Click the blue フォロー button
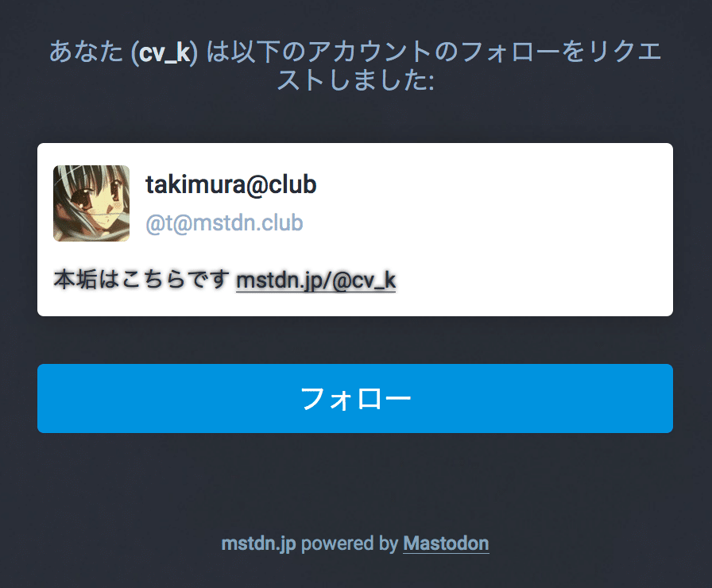Viewport: 712px width, 588px height. tap(355, 398)
